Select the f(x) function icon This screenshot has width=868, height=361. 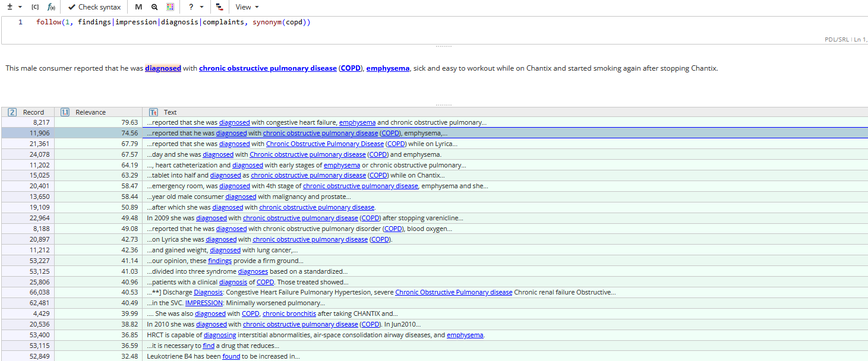pos(51,7)
